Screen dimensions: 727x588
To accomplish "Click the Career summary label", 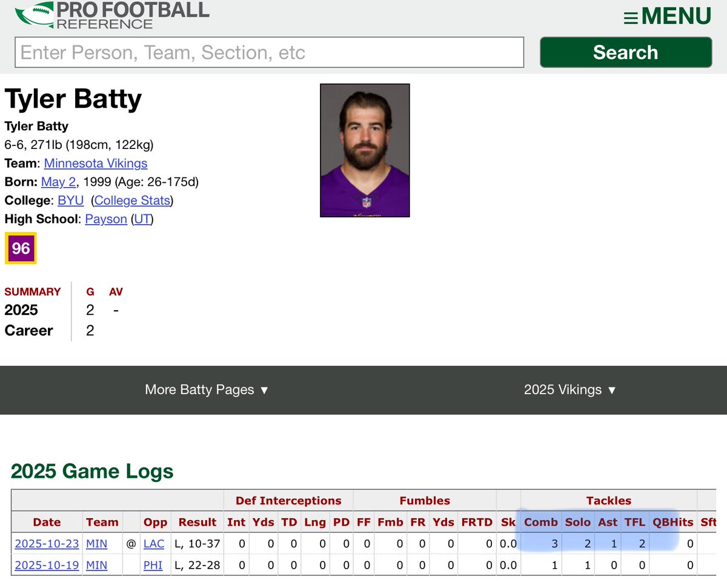I will pos(29,331).
